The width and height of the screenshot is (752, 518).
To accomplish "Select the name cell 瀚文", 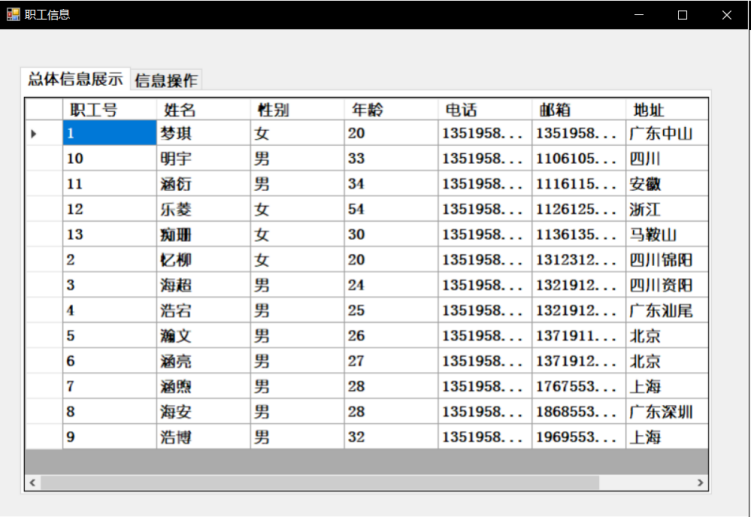I will [203, 336].
